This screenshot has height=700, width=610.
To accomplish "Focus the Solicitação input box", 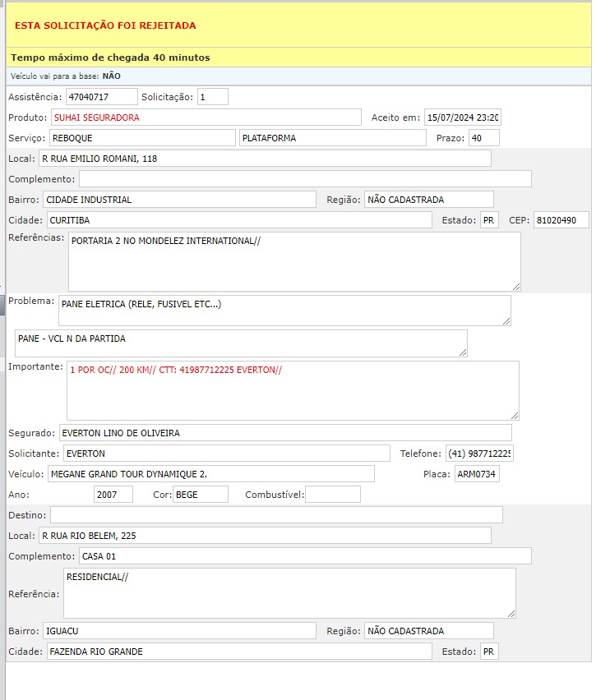I will tap(212, 97).
